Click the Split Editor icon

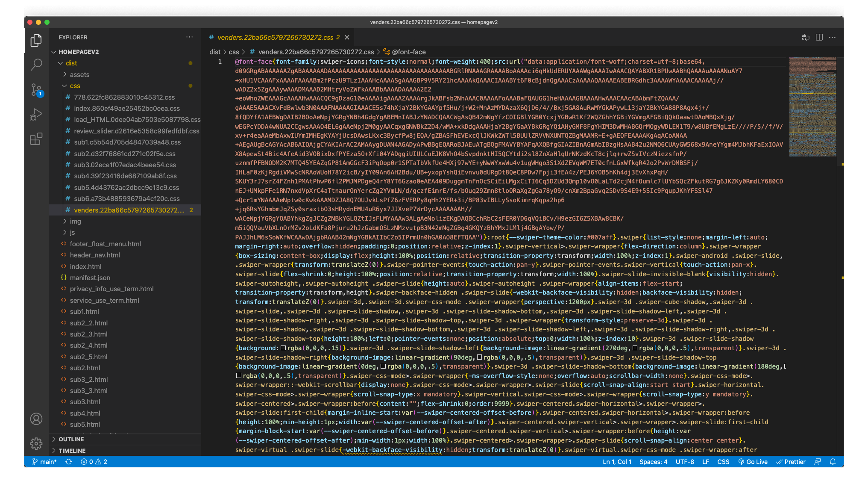819,37
